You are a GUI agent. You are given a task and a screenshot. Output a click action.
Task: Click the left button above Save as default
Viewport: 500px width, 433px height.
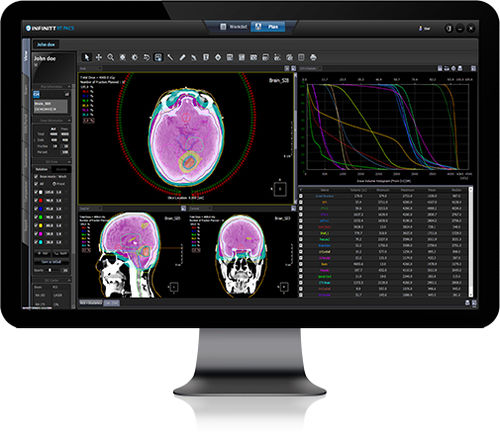pyautogui.click(x=43, y=254)
